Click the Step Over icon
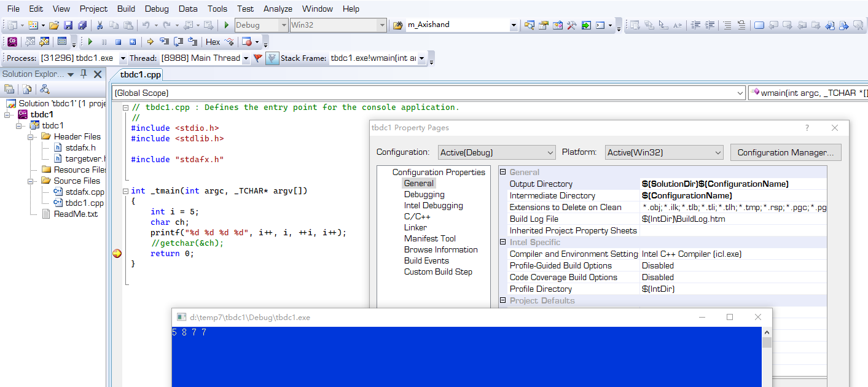The width and height of the screenshot is (868, 387). 178,42
